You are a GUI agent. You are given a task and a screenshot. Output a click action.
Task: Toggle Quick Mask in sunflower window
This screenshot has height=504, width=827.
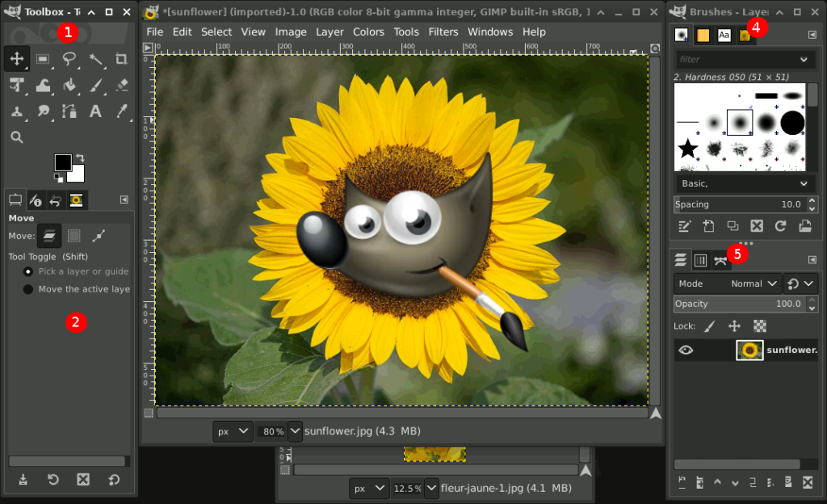coord(149,413)
